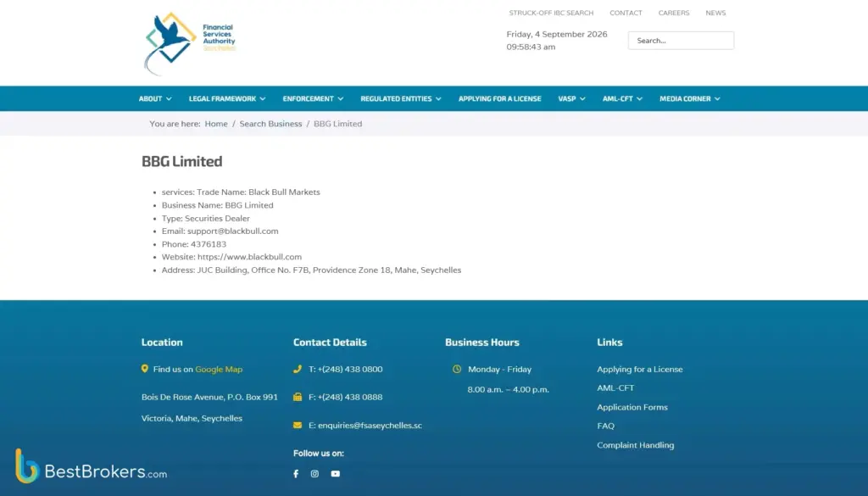The width and height of the screenshot is (868, 496).
Task: Click the fax icon beside F: number
Action: pyautogui.click(x=298, y=397)
